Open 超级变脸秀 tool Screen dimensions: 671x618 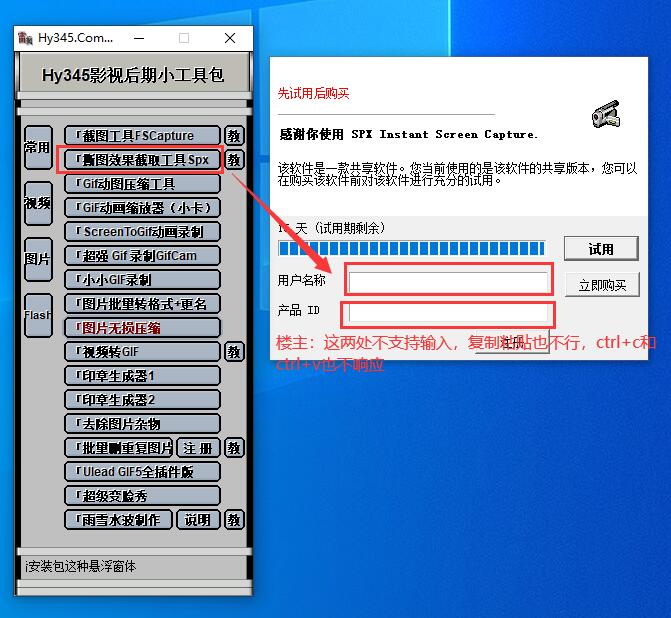tap(143, 496)
